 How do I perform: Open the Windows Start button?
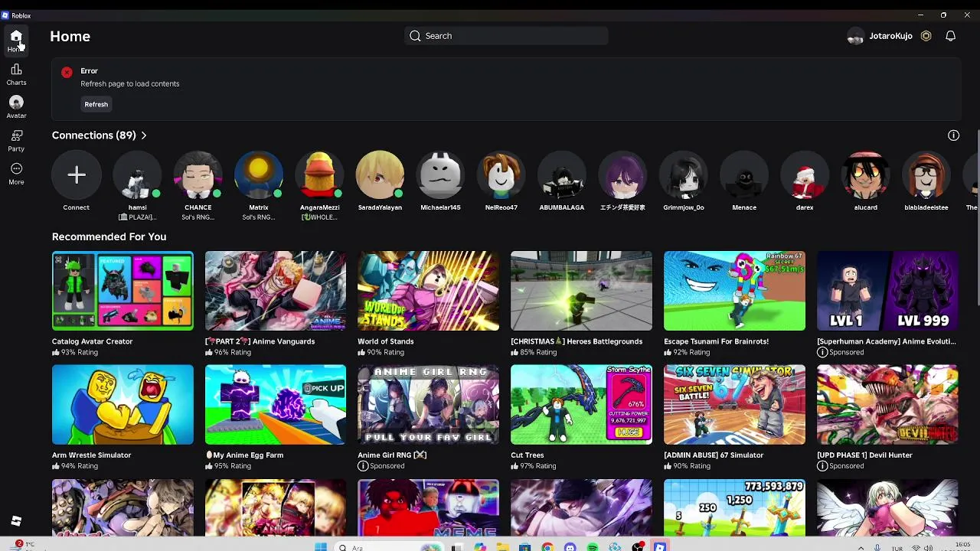[x=321, y=547]
